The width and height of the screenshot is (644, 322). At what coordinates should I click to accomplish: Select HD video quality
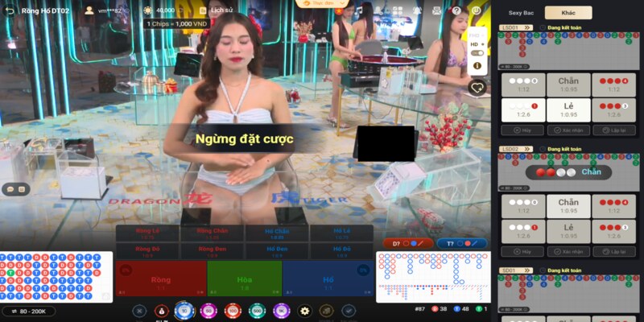(x=477, y=44)
